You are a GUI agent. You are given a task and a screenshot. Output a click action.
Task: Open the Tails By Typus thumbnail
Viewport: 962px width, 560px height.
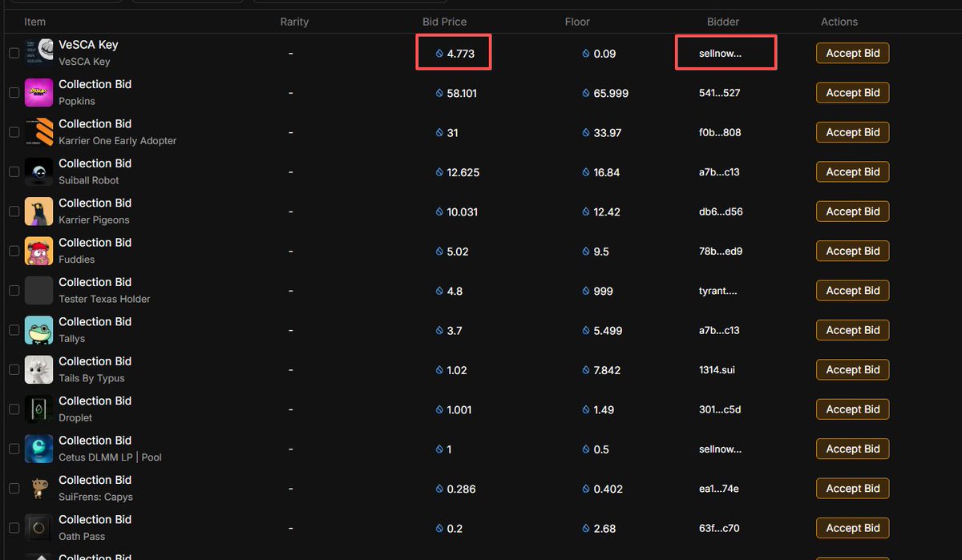click(x=39, y=369)
